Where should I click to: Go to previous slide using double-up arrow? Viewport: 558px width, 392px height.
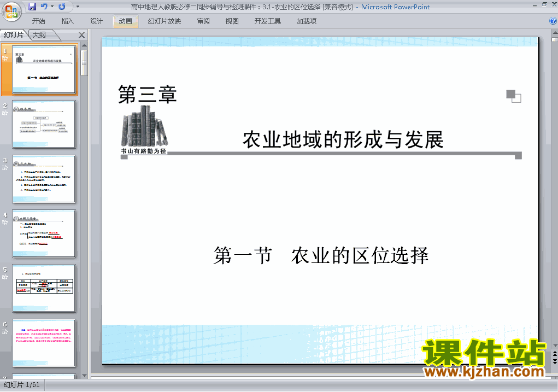tap(555, 354)
